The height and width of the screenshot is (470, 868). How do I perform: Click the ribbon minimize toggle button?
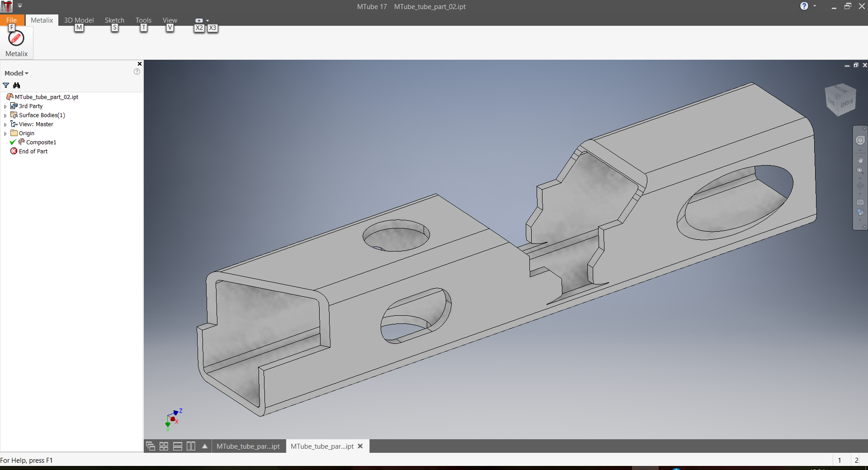point(199,20)
